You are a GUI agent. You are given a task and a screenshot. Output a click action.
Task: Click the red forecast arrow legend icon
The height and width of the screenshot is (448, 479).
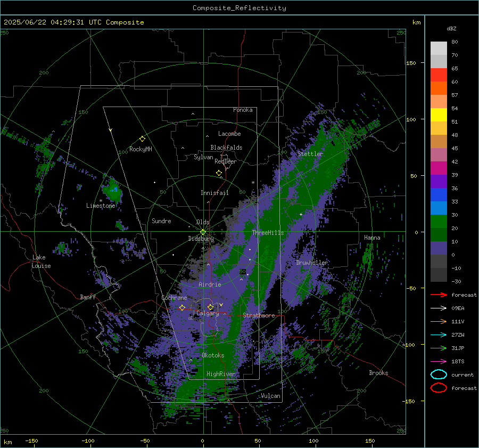[439, 295]
